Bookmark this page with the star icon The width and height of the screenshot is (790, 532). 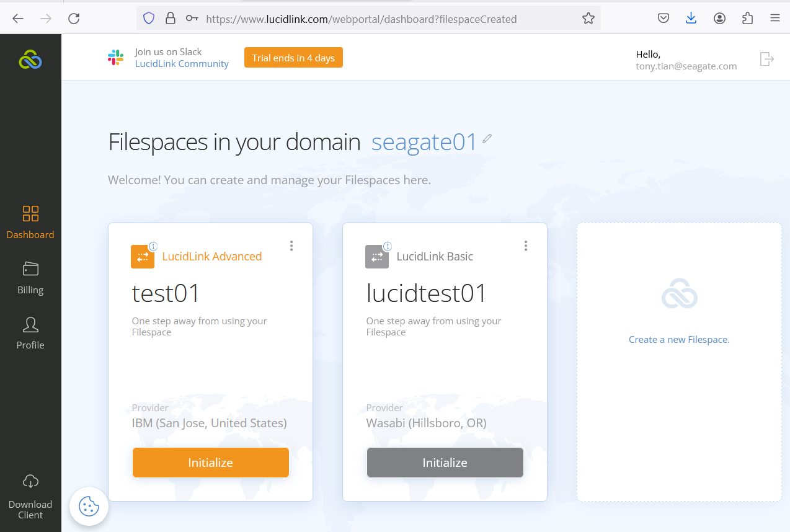click(588, 19)
